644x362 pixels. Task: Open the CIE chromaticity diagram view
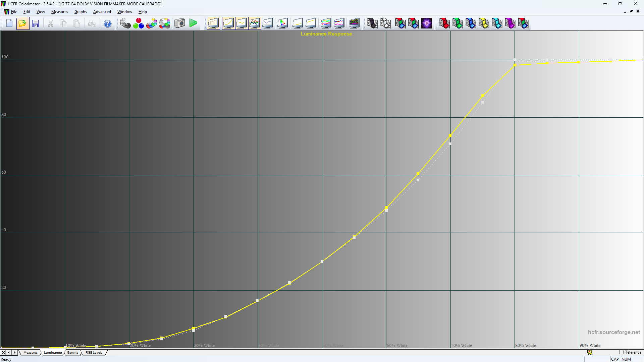pos(282,23)
